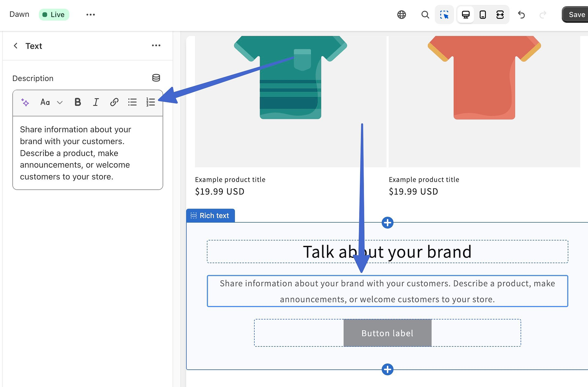Switch to mobile preview mode
This screenshot has height=387, width=588.
click(483, 14)
